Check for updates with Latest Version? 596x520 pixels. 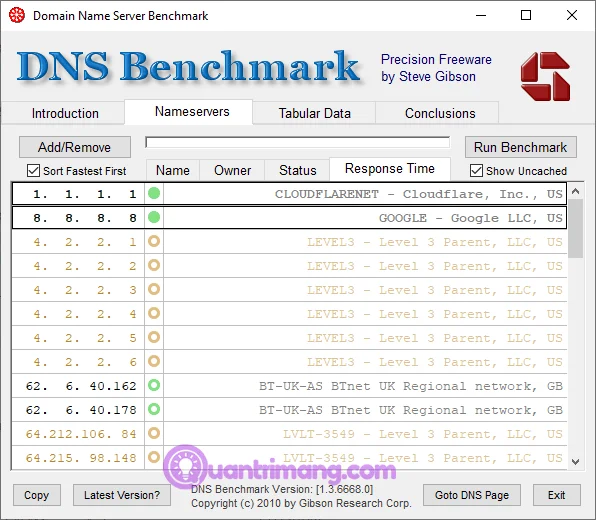point(122,495)
